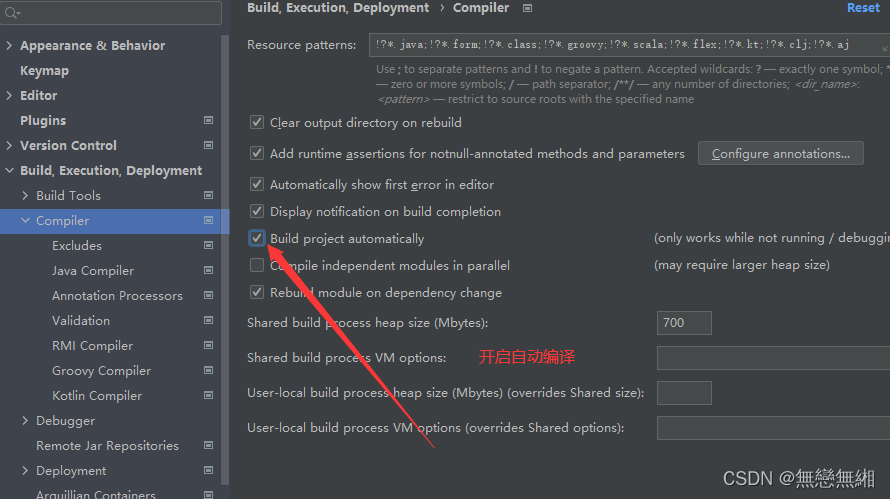Click the project-level icon next to Java Compiler

tap(208, 270)
